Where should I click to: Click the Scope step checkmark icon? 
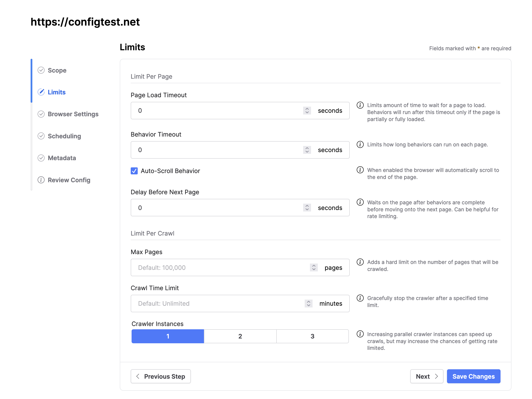(41, 70)
